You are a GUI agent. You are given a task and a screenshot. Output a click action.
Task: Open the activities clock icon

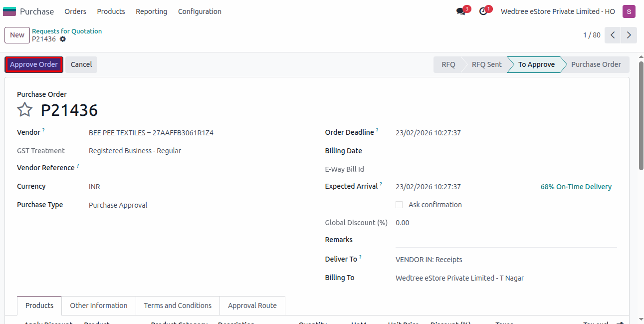[x=483, y=11]
